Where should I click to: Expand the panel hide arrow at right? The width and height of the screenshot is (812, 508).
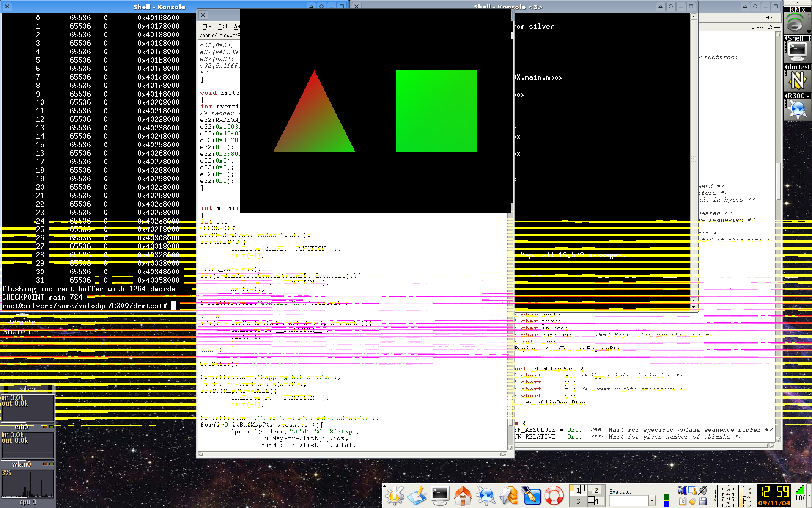pyautogui.click(x=809, y=495)
